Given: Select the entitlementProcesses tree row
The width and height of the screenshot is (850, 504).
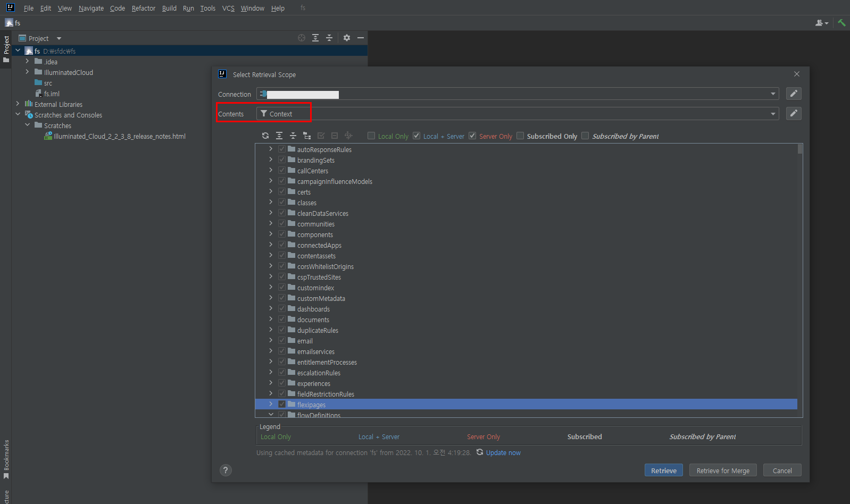Looking at the screenshot, I should [x=526, y=362].
